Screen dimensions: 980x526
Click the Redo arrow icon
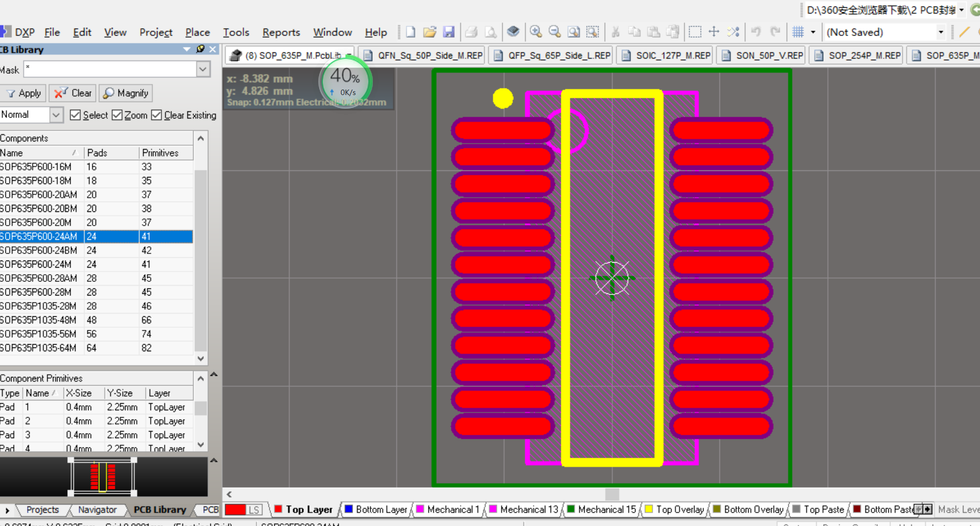pos(775,32)
